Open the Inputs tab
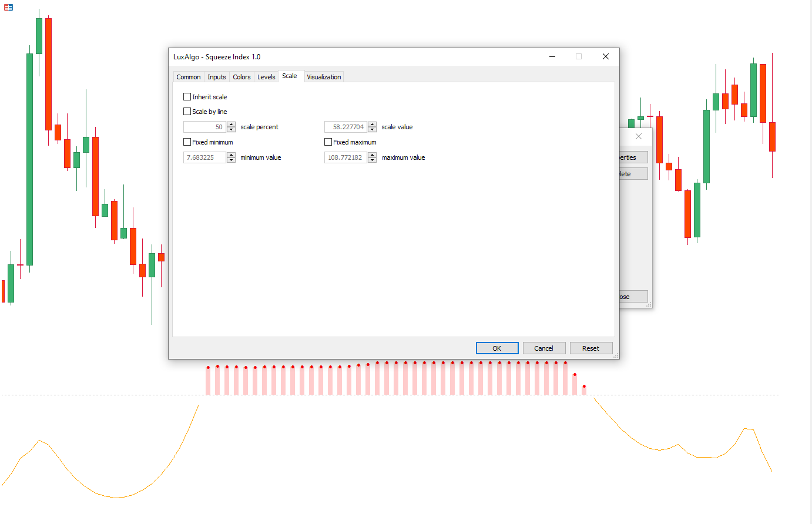This screenshot has height=524, width=812. [217, 77]
